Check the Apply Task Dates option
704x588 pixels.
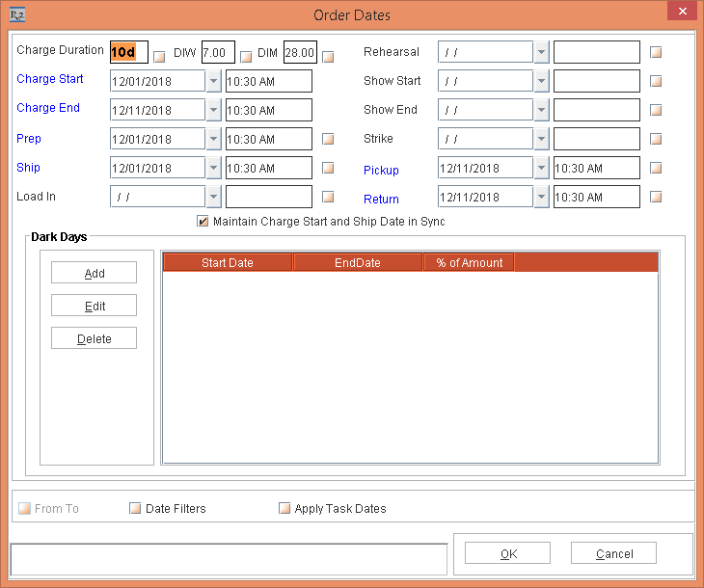coord(284,508)
